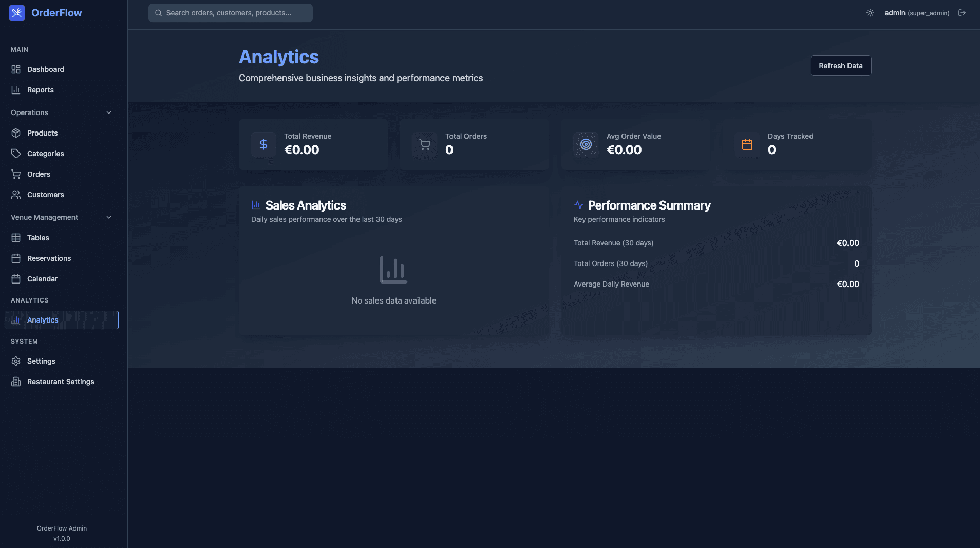Viewport: 980px width, 548px height.
Task: Click the OrderFlow logo icon
Action: coord(17,12)
